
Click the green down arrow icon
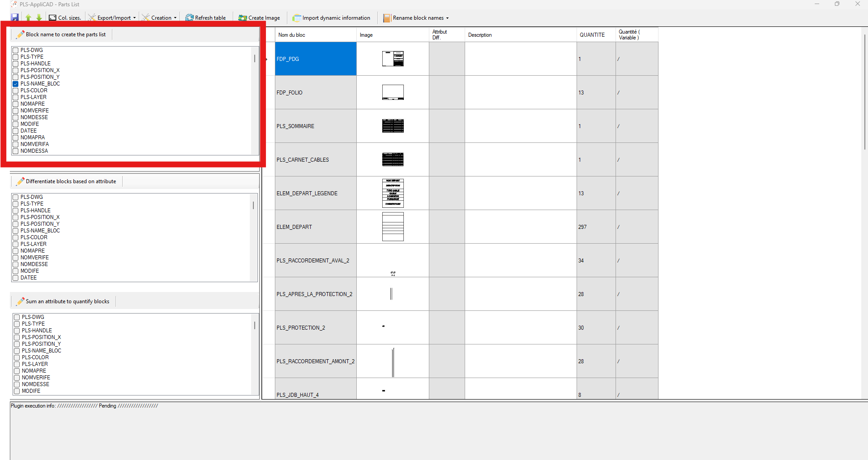pyautogui.click(x=39, y=17)
